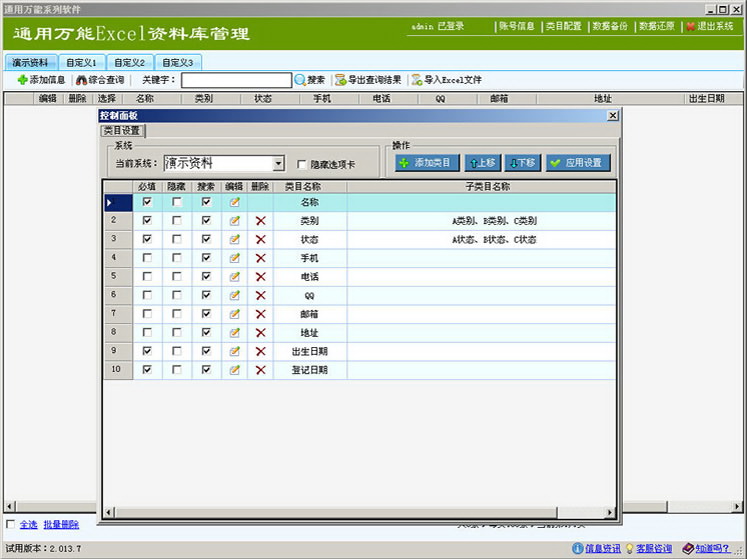This screenshot has height=559, width=747.
Task: Toggle the 全选 checkbox at bottom left
Action: coord(10,524)
